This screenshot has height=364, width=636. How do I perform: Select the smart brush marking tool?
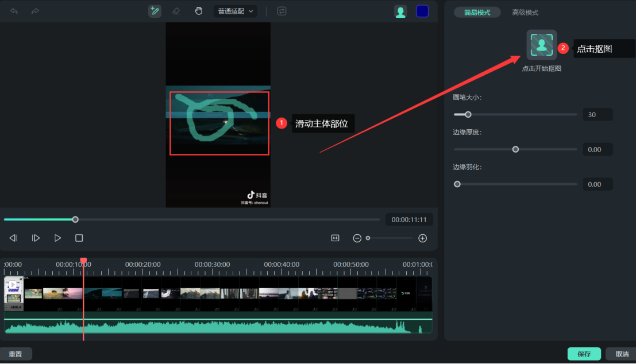coord(155,11)
